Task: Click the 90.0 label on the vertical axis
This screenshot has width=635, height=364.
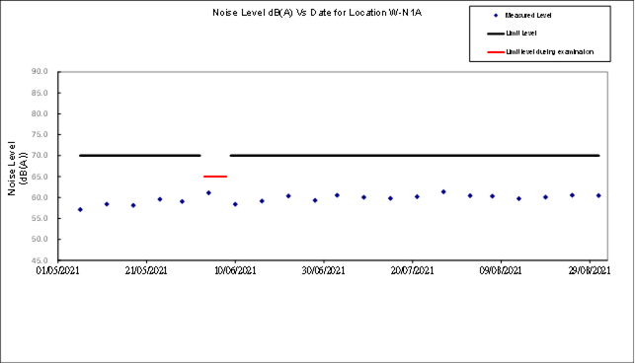Action: pyautogui.click(x=40, y=72)
